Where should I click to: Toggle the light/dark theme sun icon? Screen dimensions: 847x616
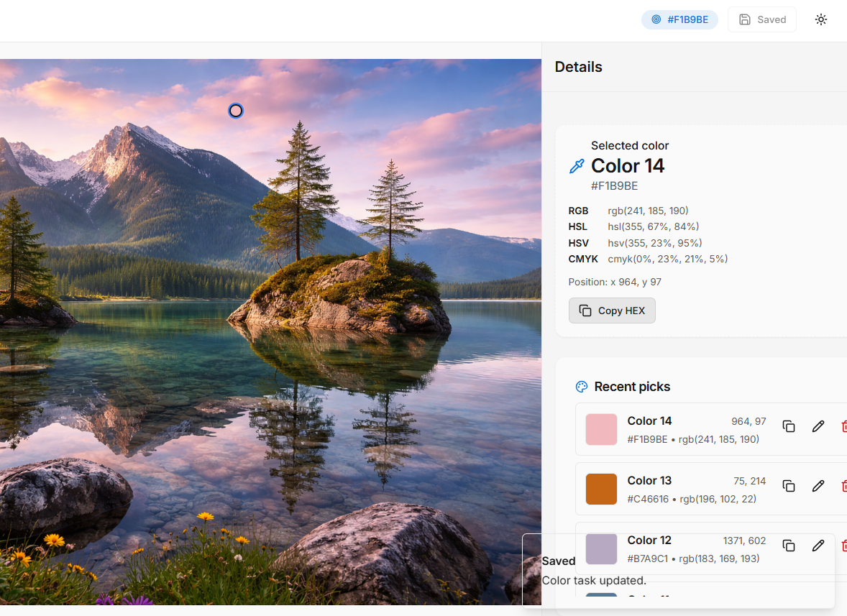click(821, 19)
